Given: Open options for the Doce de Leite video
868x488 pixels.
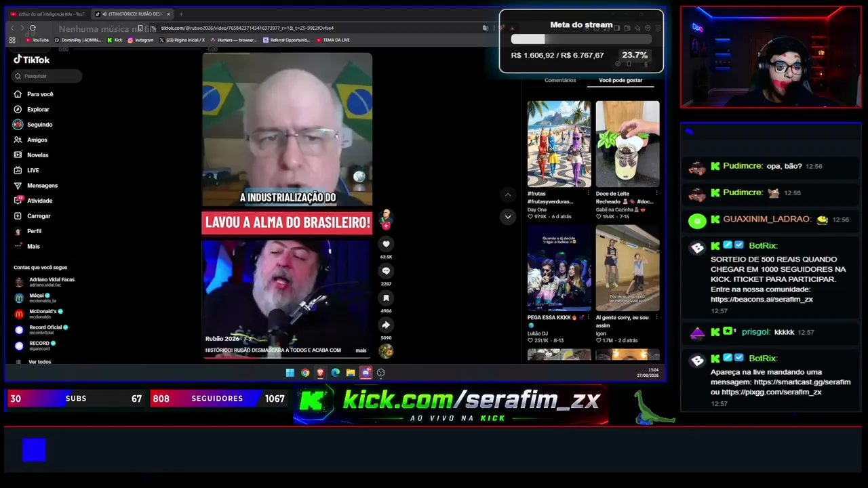Looking at the screenshot, I should pyautogui.click(x=656, y=194).
